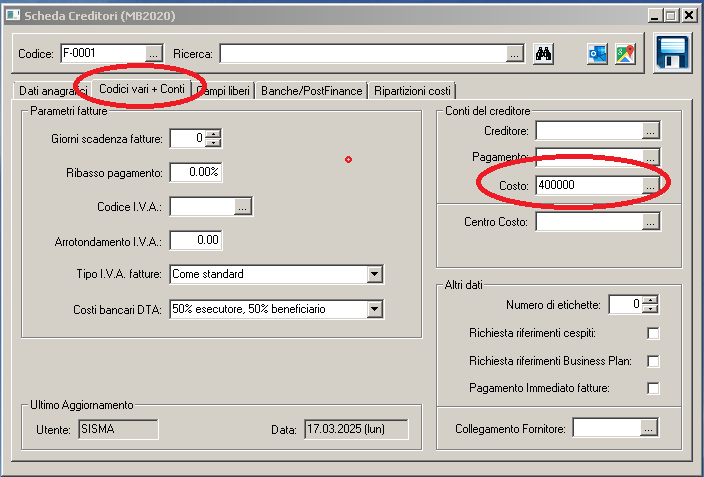Image resolution: width=704 pixels, height=477 pixels.
Task: Open the Ripartizioni costi tab
Action: coord(413,91)
